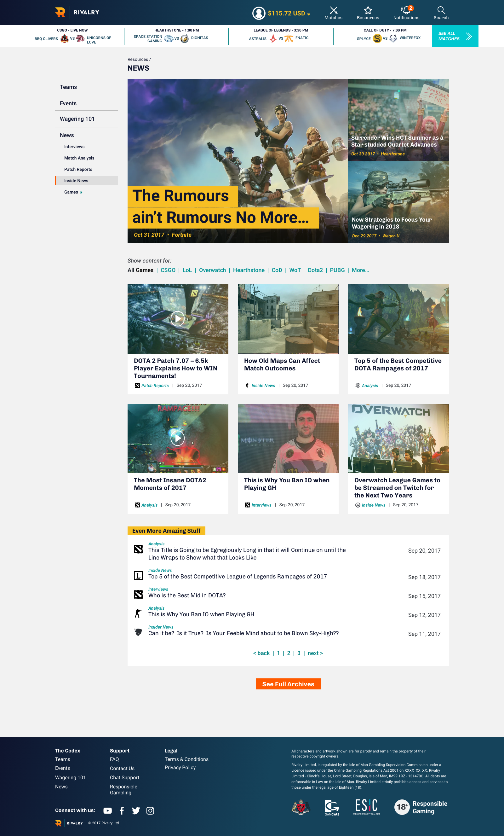Click League of Legends icon beside Top 5 row
Screen dimensions: 504x836
[x=138, y=576]
